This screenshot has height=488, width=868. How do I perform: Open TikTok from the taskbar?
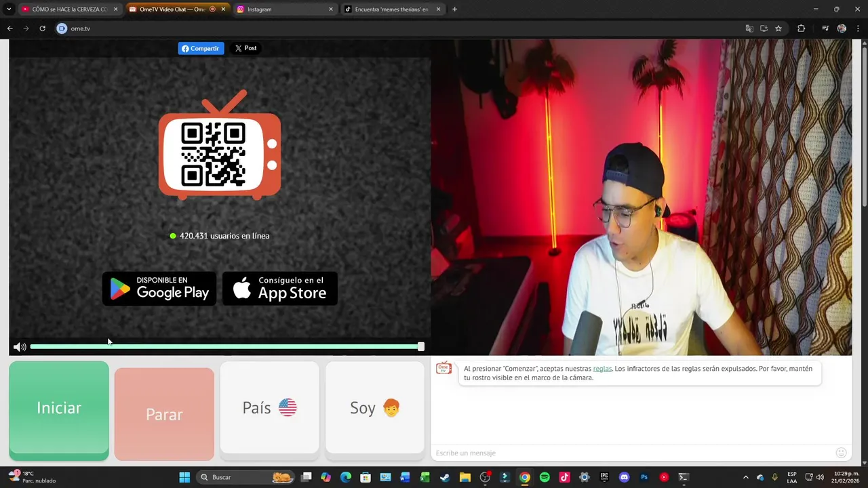(564, 477)
